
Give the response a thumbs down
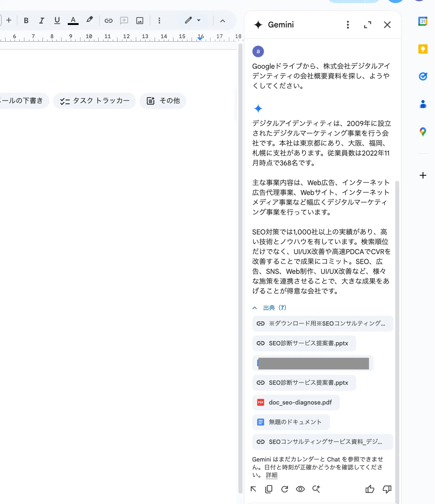[x=387, y=489]
